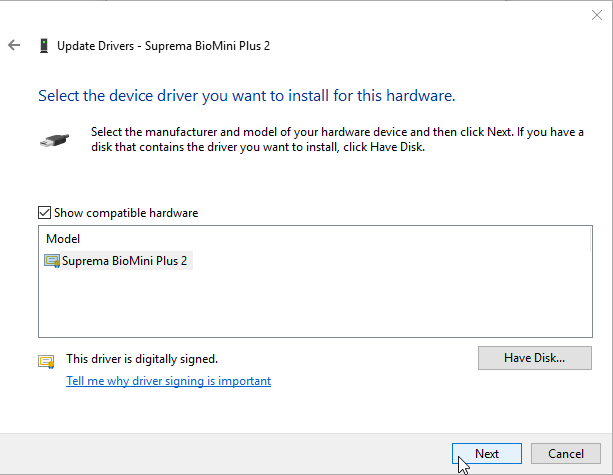Click the USB connector icon beside the instructions
The image size is (613, 475).
(x=56, y=141)
